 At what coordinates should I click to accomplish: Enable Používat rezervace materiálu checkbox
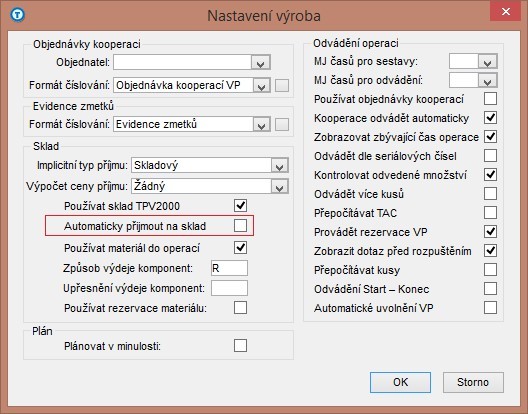pos(240,308)
